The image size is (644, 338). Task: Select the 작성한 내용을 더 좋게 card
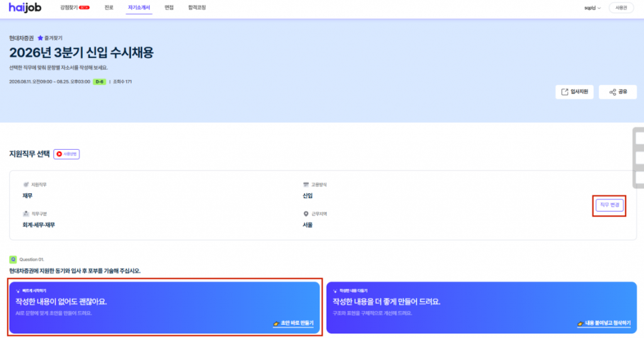pyautogui.click(x=481, y=308)
